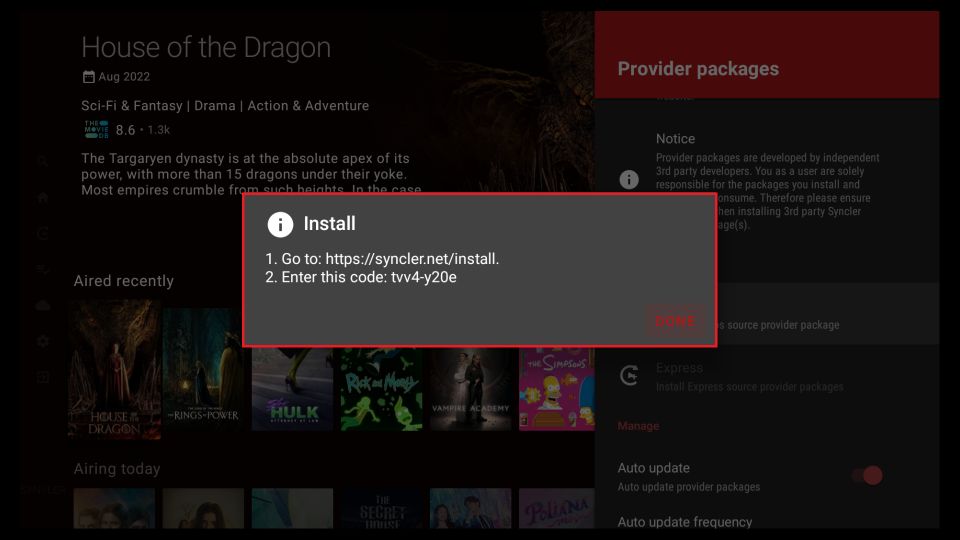Open The Secret House poster in Airing today
The height and width of the screenshot is (540, 960).
(x=381, y=508)
